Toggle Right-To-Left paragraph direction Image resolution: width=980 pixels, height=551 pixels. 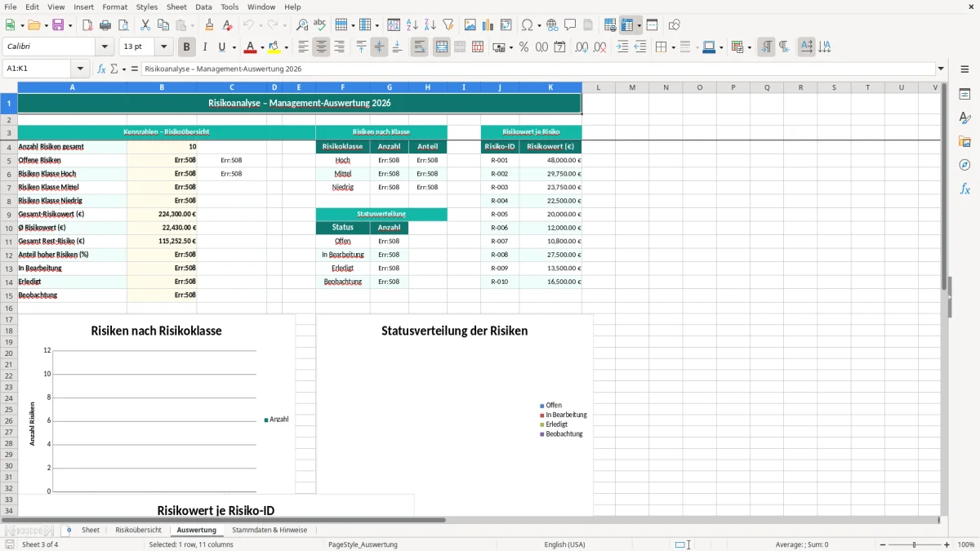pyautogui.click(x=784, y=47)
